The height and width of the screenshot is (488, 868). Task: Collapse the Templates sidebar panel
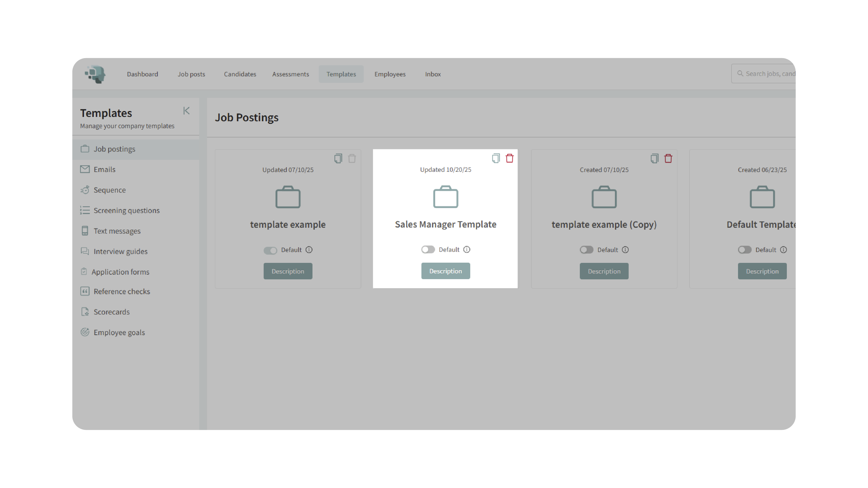[x=186, y=111]
